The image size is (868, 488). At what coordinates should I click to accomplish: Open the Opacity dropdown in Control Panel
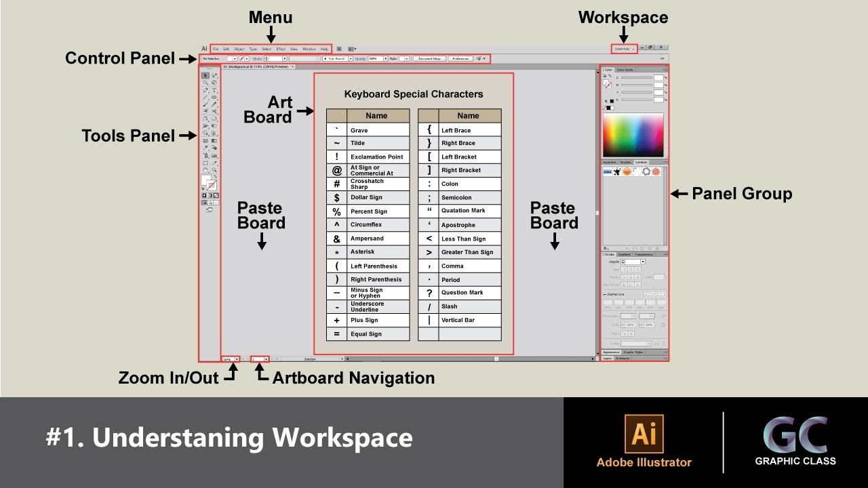[385, 58]
